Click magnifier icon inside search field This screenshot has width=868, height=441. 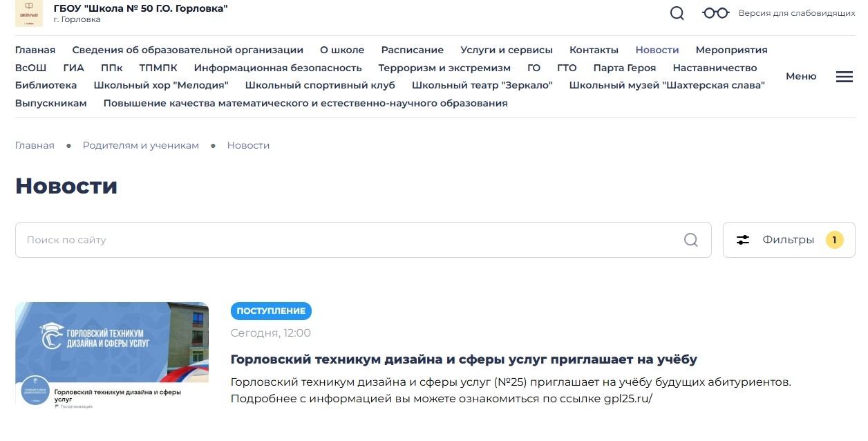691,240
